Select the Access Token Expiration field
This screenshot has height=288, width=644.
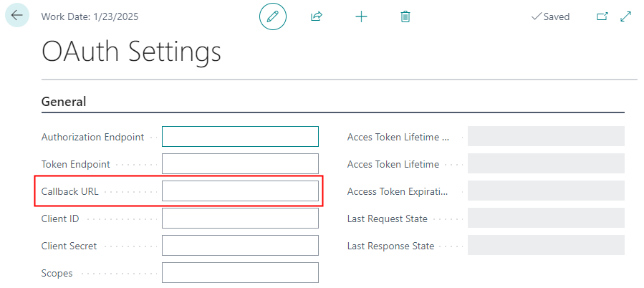tap(546, 191)
